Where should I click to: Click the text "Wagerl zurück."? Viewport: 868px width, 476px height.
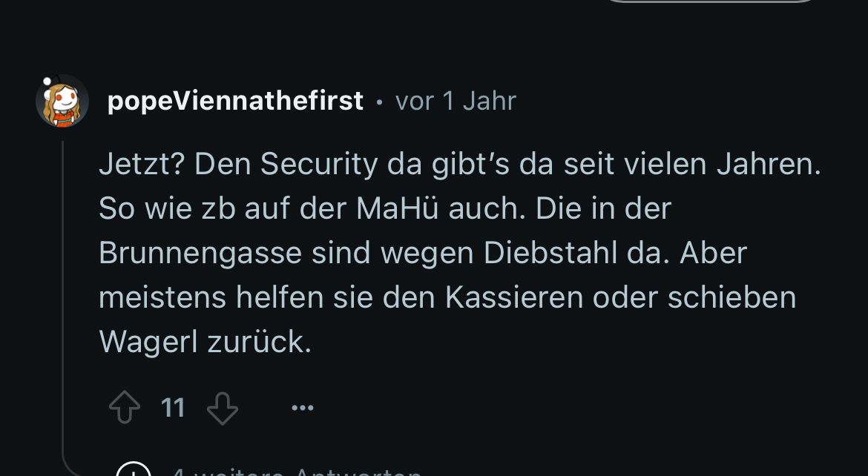205,342
